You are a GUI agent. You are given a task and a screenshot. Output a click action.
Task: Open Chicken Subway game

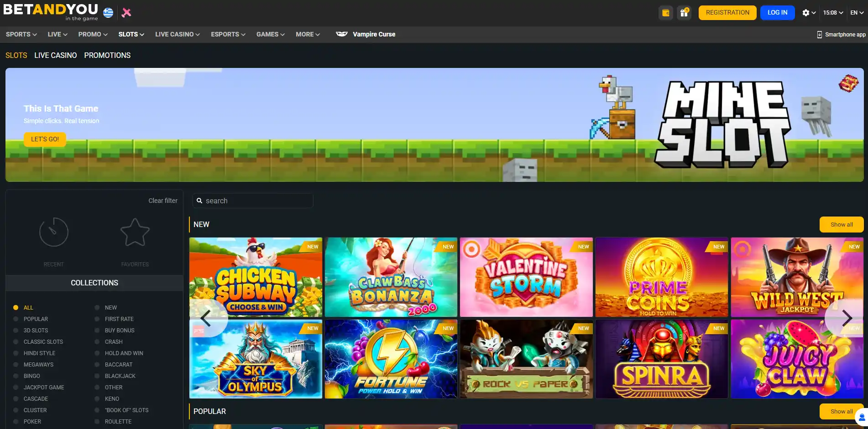pos(256,277)
